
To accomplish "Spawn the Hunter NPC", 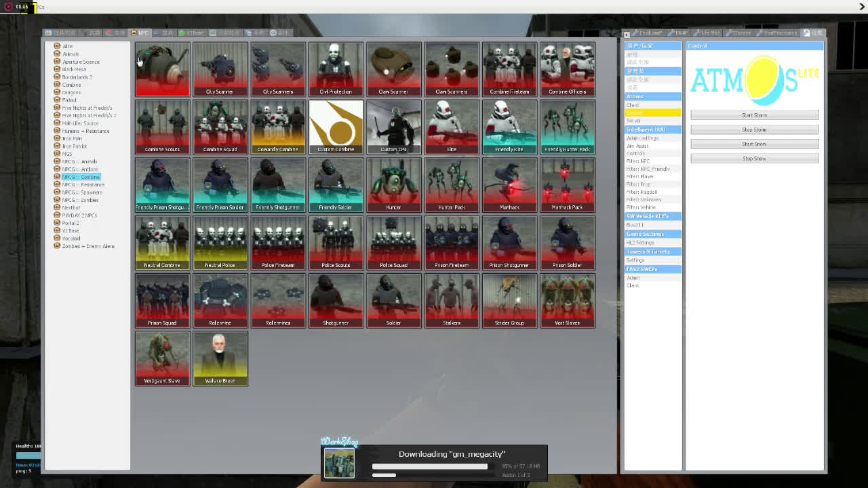I will [394, 185].
